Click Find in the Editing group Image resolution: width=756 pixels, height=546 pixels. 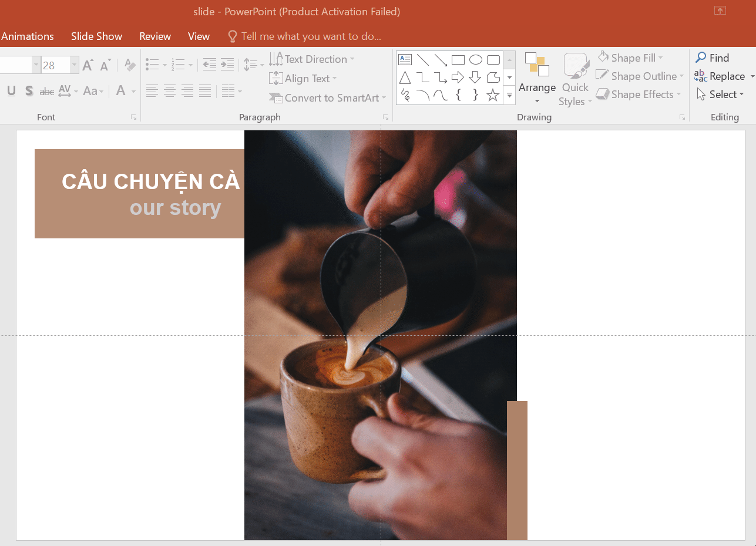[717, 58]
